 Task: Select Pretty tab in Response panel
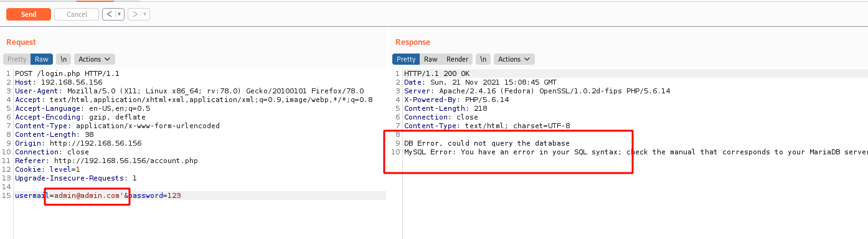406,59
